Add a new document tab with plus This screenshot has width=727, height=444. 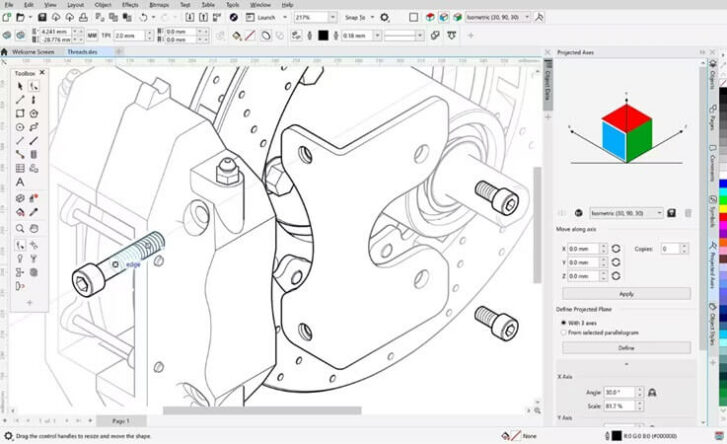[119, 52]
